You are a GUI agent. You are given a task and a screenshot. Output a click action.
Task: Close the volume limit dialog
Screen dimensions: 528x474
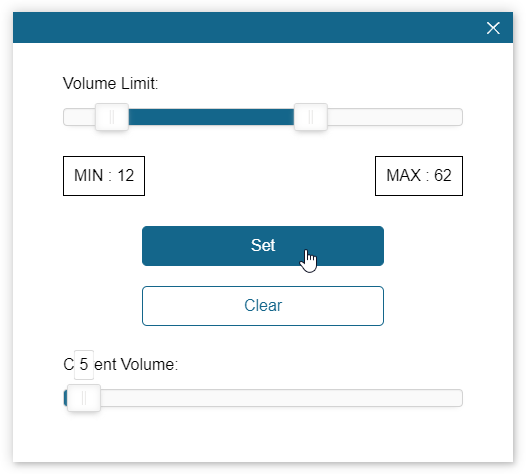493,28
